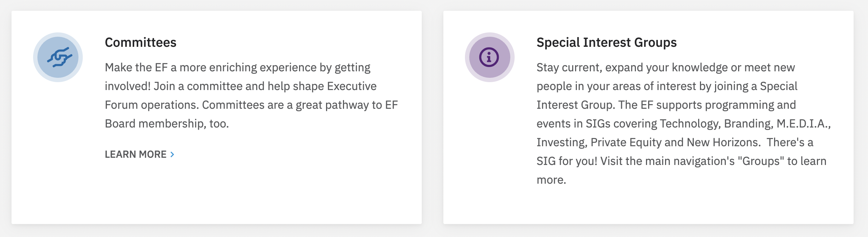Open the LEARN MORE link

pyautogui.click(x=136, y=155)
